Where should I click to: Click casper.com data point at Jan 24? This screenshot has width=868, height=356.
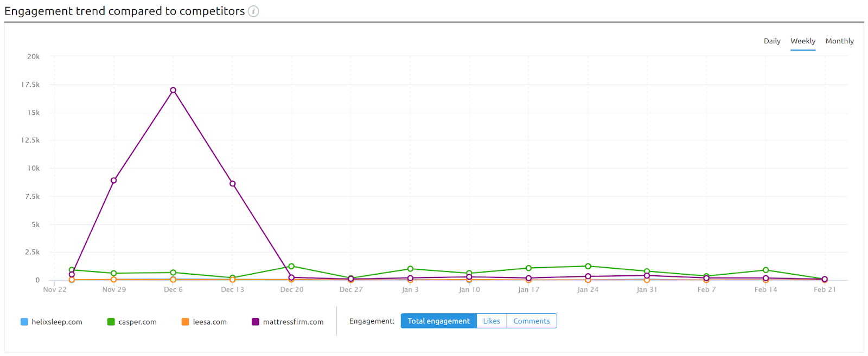588,266
